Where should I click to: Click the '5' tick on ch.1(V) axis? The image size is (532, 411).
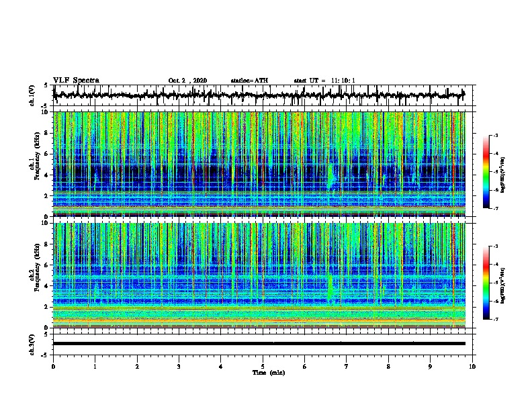[46, 85]
